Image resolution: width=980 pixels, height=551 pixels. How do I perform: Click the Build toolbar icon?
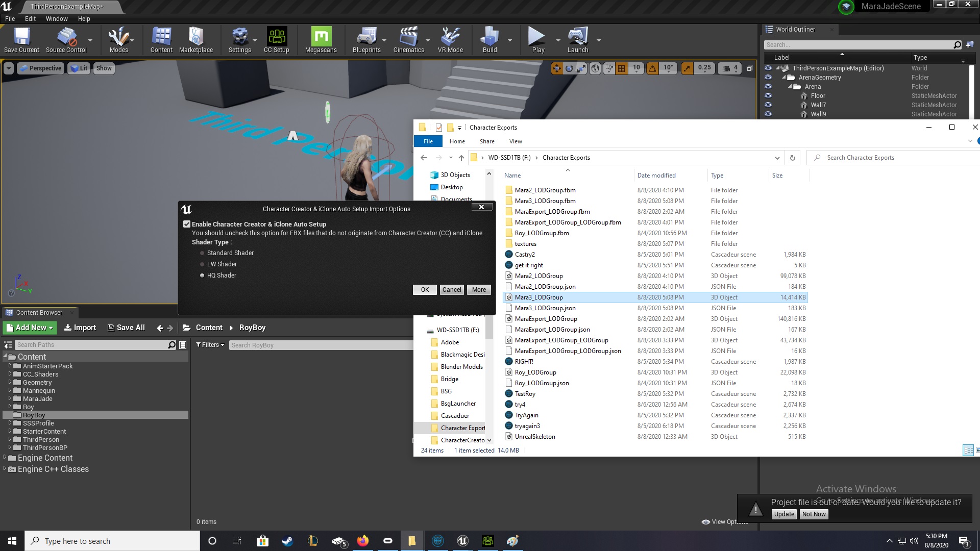click(x=489, y=40)
